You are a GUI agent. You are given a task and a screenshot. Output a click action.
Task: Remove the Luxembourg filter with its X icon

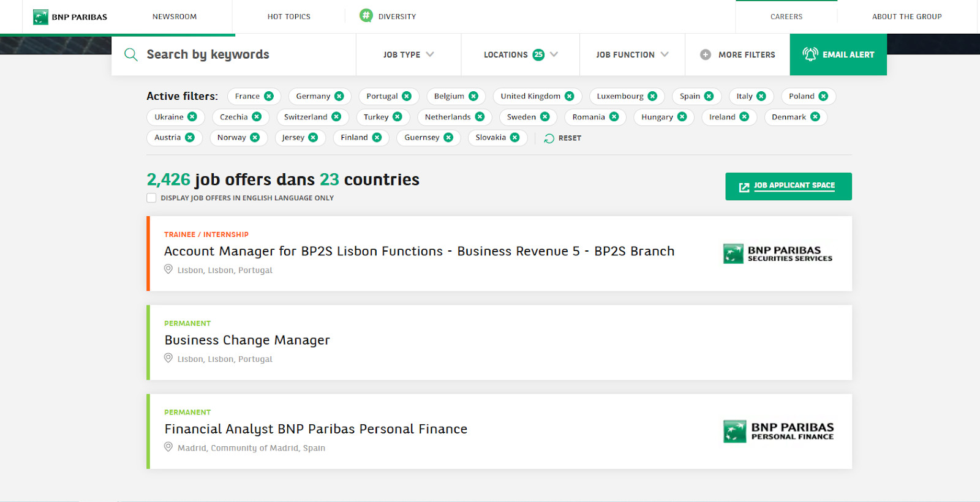pos(652,96)
